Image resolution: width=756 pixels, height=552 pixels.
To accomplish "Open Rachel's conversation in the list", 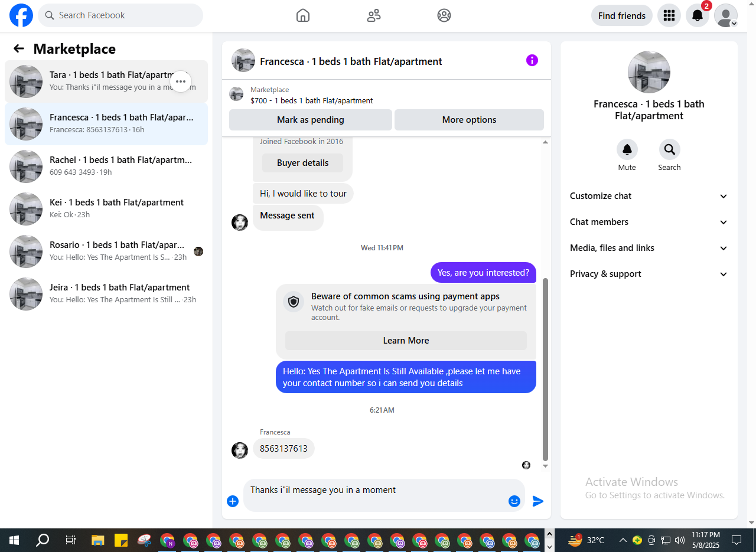I will 106,166.
